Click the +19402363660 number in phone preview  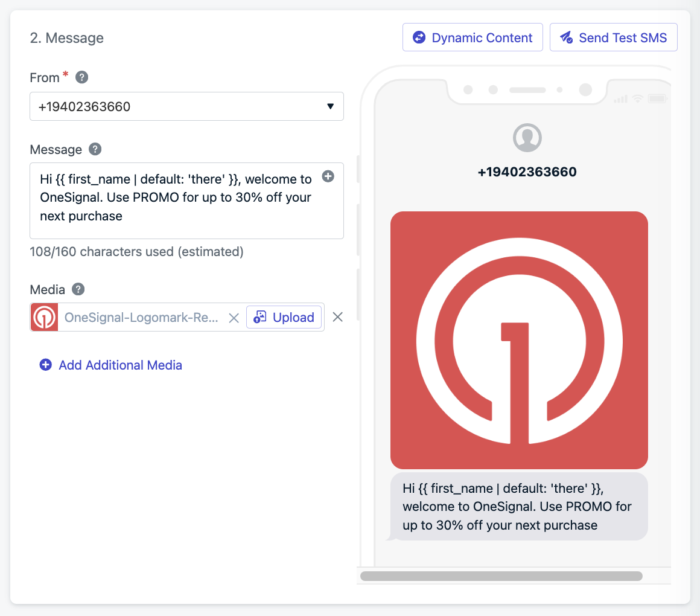[x=527, y=172]
